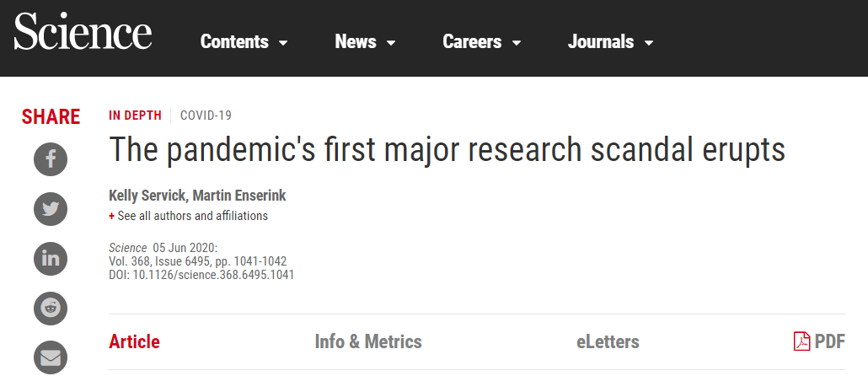This screenshot has width=868, height=376.
Task: Click the COVID-19 topic link
Action: click(206, 115)
